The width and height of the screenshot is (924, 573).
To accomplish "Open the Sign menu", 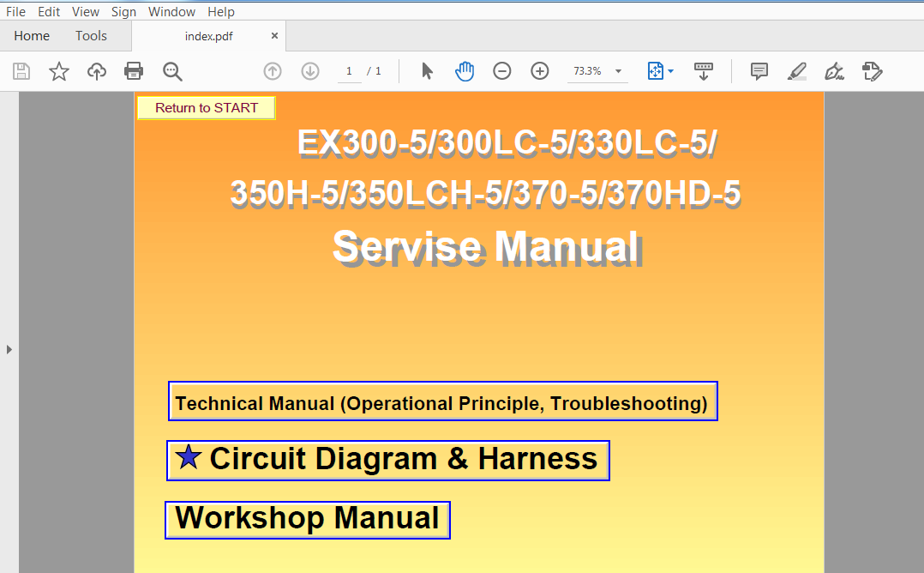I will tap(123, 12).
